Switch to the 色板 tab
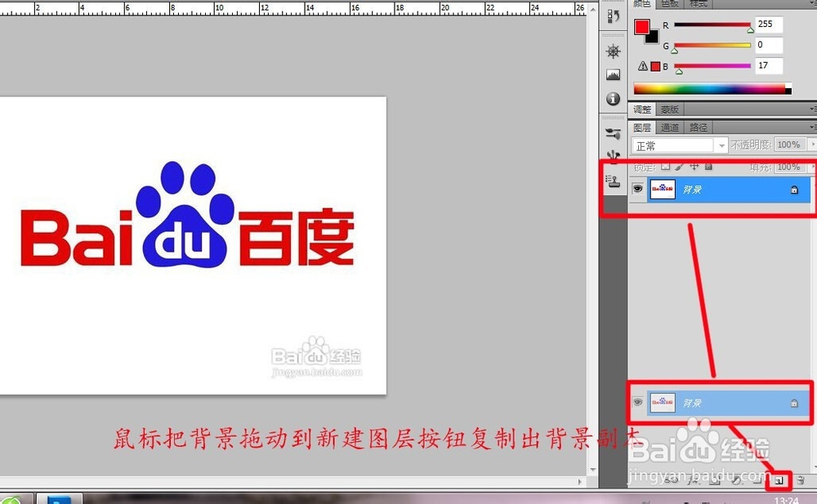Image resolution: width=817 pixels, height=504 pixels. point(670,3)
